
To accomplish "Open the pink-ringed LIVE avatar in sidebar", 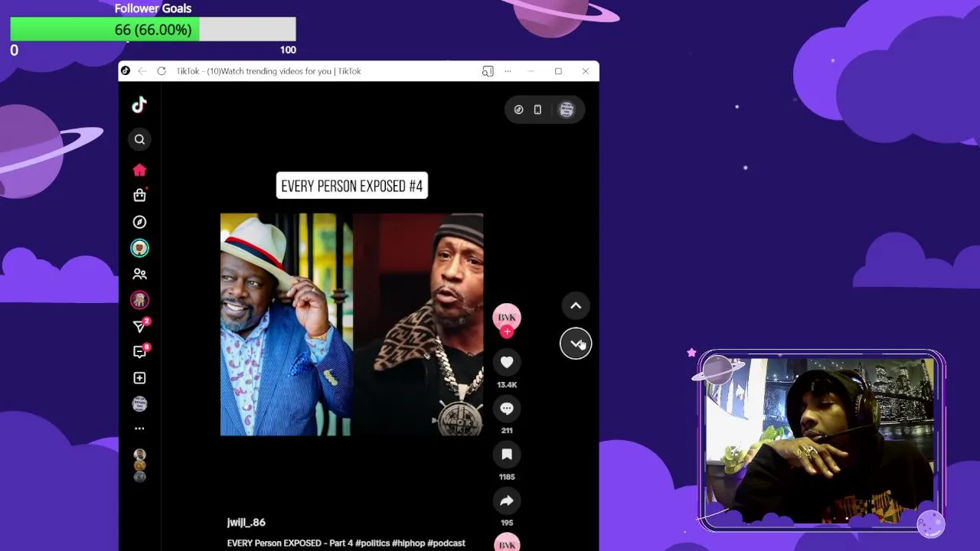I will [139, 300].
